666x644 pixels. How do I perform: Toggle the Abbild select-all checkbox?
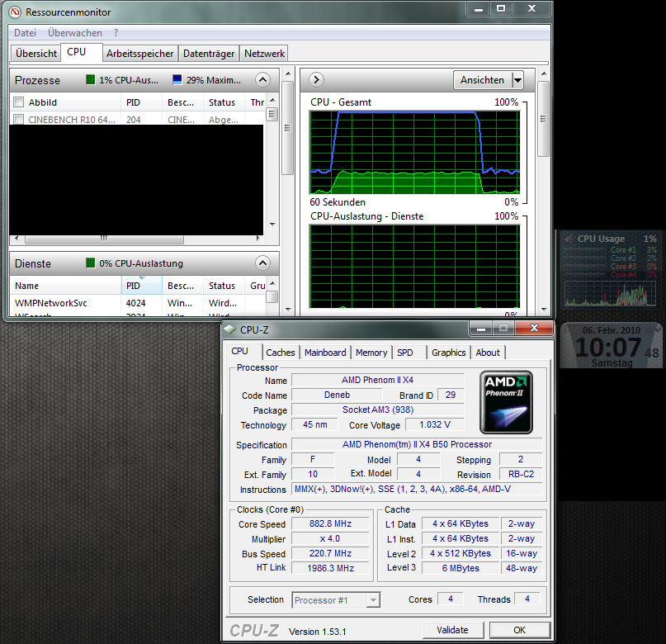pyautogui.click(x=19, y=102)
